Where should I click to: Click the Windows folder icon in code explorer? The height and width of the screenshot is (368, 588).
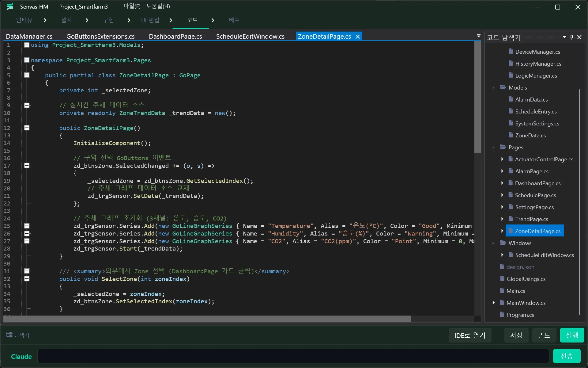click(503, 243)
